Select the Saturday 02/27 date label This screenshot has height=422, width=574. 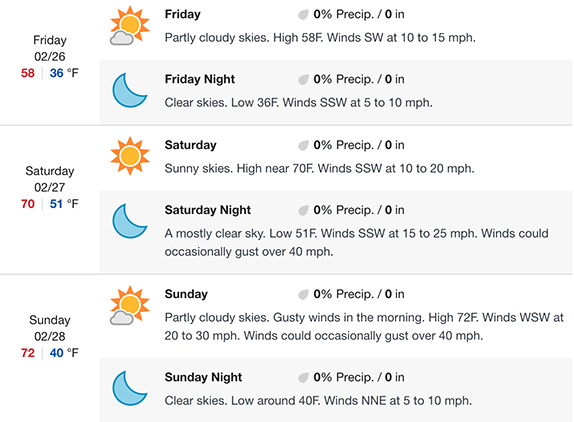50,179
